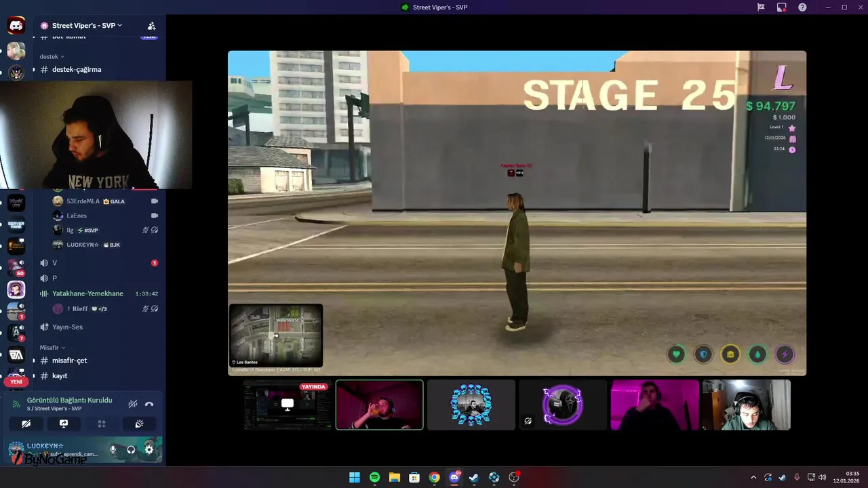868x488 pixels.
Task: Click Görüntülü Bağlantı Kuruldu connection status
Action: (x=69, y=400)
